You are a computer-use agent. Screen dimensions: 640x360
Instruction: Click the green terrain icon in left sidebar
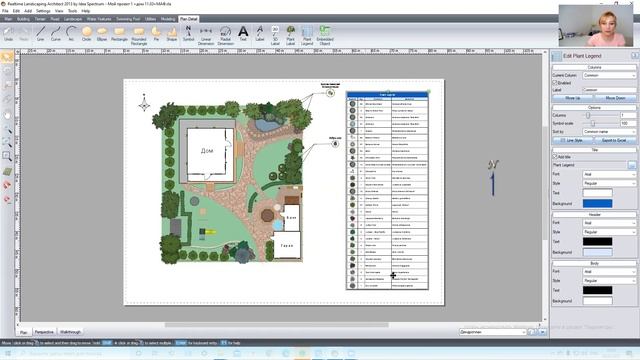7,171
